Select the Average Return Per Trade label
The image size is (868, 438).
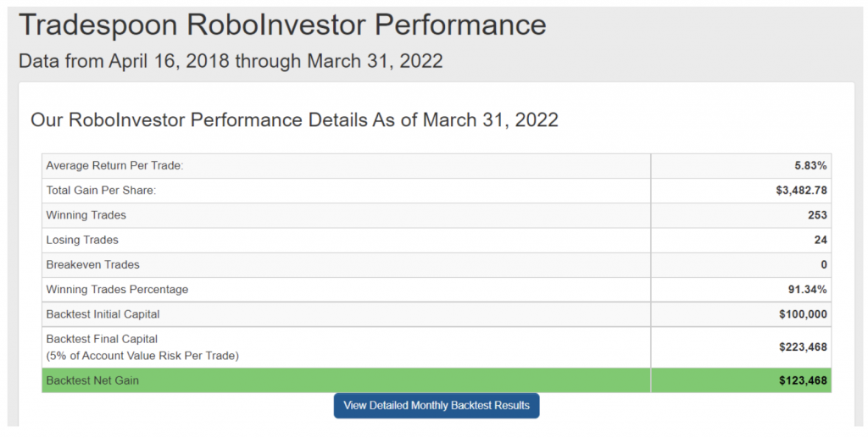[x=114, y=165]
